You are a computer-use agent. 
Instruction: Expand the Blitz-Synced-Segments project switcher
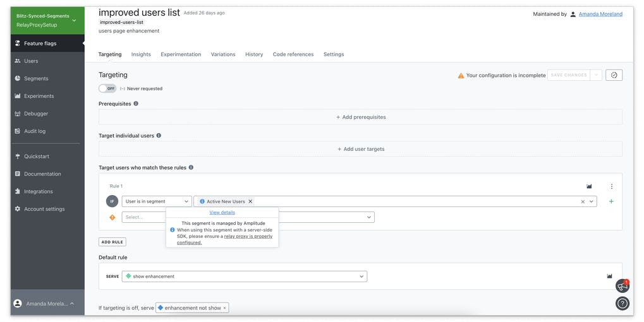47,20
